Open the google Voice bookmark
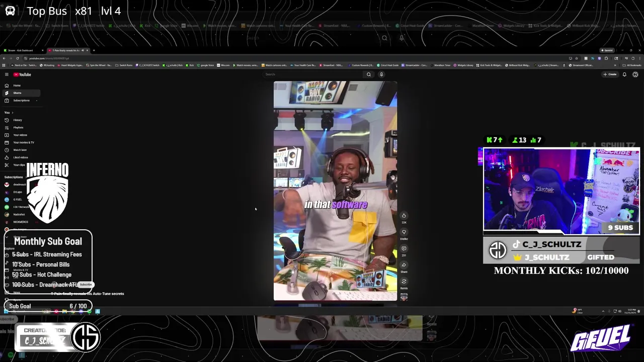The image size is (644, 362). pyautogui.click(x=205, y=65)
